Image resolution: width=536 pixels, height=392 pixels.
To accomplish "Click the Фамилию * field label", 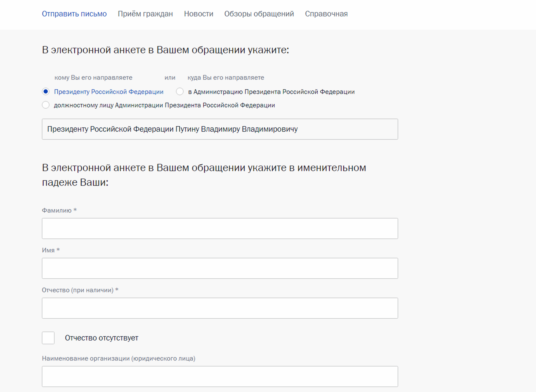I will point(59,210).
